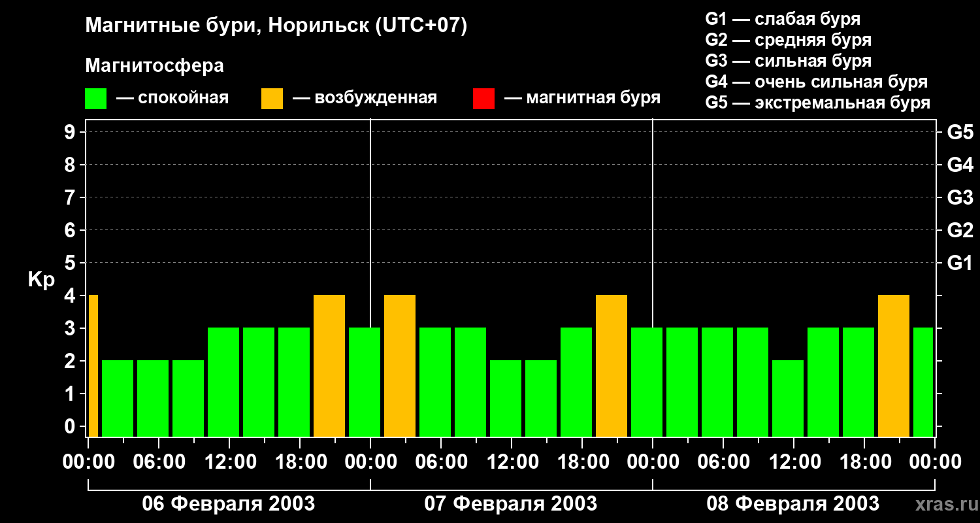Click 'G4 — очень сильная буря' legend line
The image size is (980, 523).
(x=817, y=82)
